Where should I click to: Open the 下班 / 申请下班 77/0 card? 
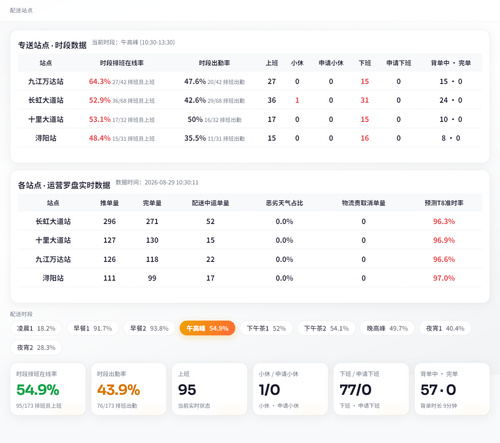click(x=371, y=389)
